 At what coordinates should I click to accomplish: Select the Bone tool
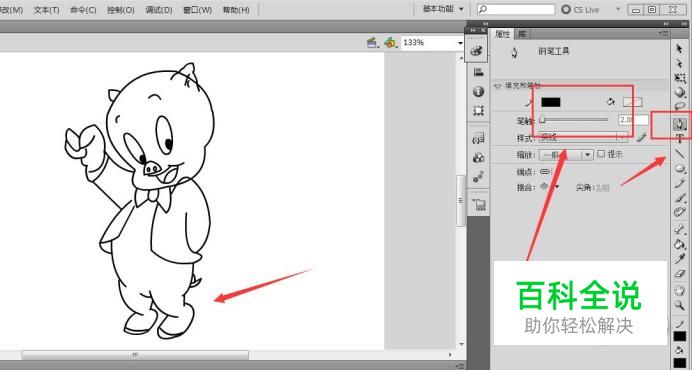[x=680, y=229]
